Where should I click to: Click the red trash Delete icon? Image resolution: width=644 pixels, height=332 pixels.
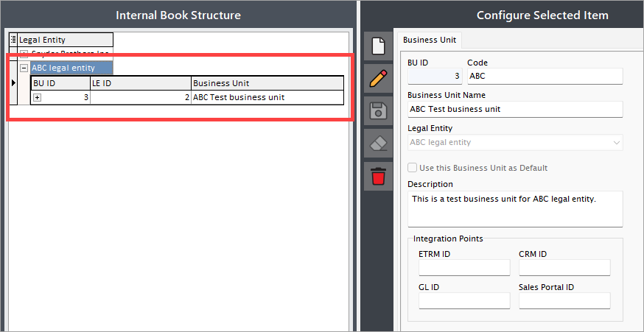click(x=378, y=177)
